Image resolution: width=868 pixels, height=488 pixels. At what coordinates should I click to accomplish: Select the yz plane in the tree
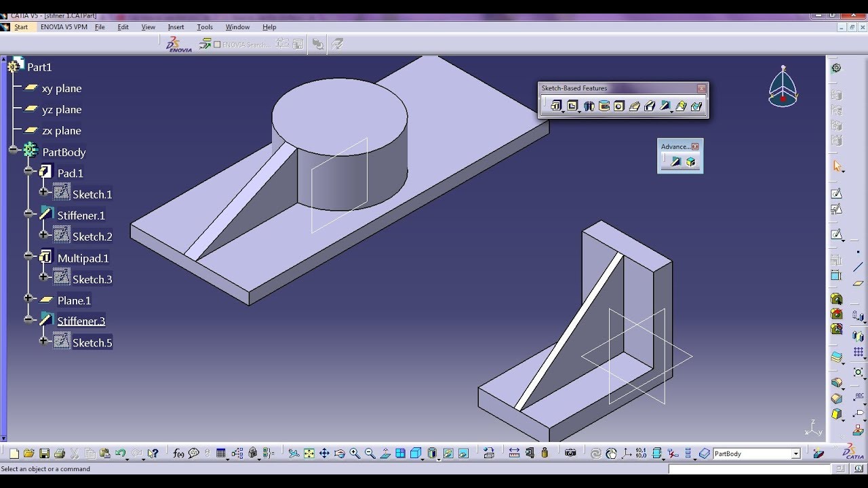(62, 110)
